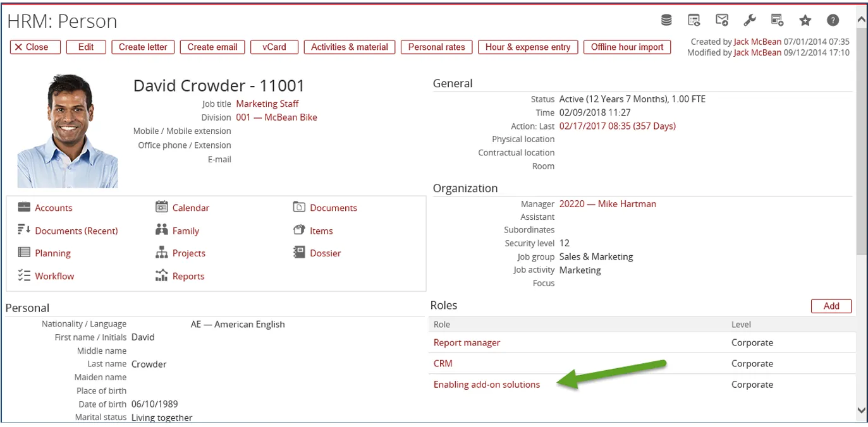Image resolution: width=868 pixels, height=427 pixels.
Task: Click the forward mail envelope icon
Action: point(722,20)
